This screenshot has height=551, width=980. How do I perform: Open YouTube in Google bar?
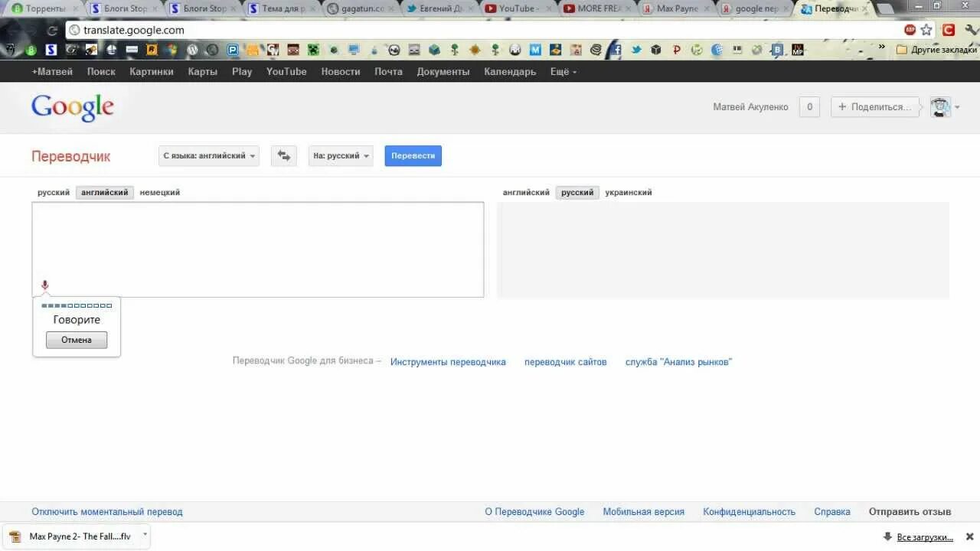pos(286,71)
